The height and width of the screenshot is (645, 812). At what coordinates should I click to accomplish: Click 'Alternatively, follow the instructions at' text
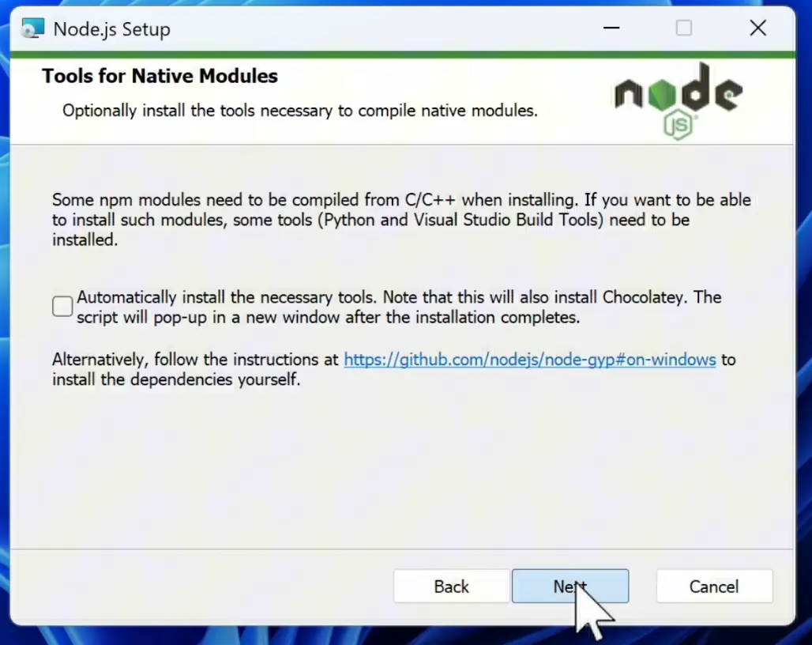(x=195, y=360)
